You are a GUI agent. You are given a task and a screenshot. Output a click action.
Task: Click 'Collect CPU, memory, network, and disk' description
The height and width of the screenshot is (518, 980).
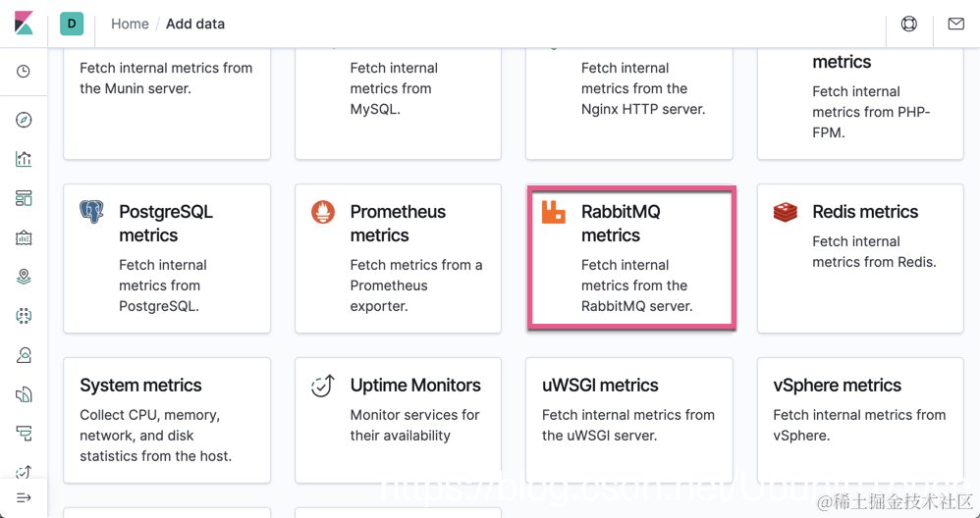[x=155, y=436]
